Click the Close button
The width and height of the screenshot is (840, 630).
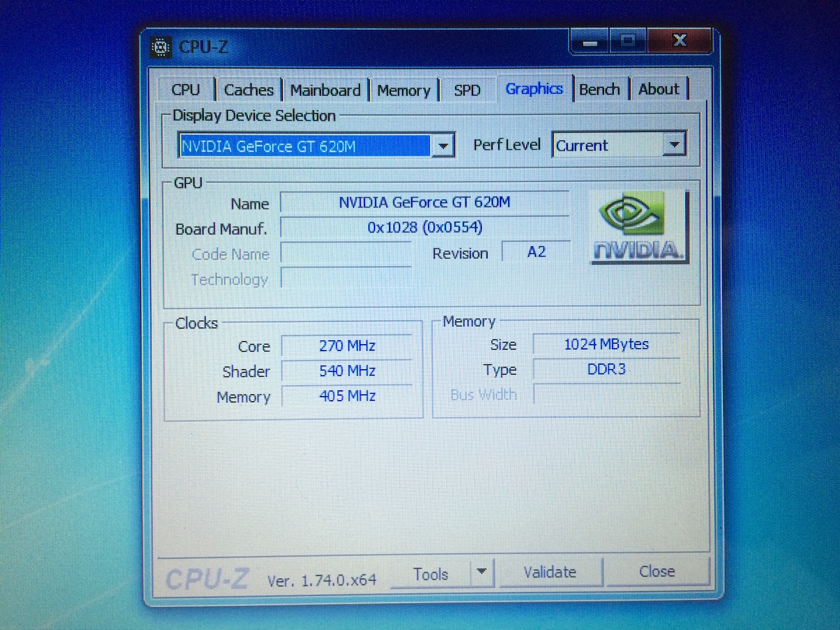point(657,572)
